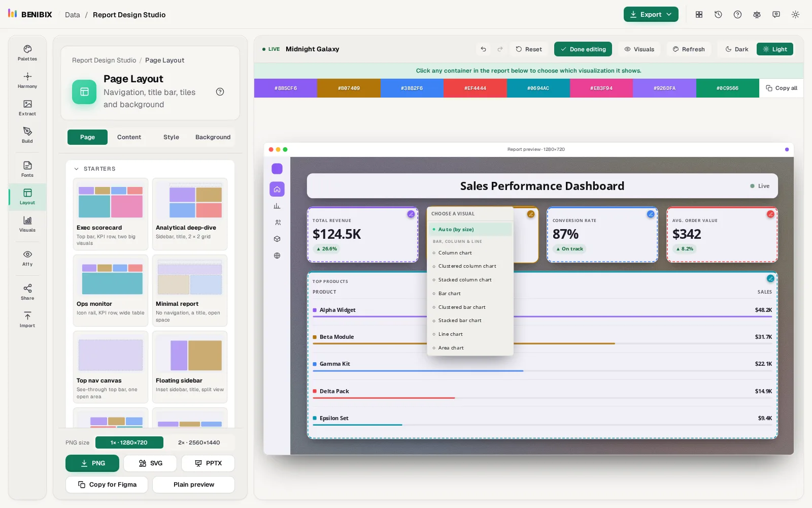The height and width of the screenshot is (508, 812).
Task: Switch to the Style tab
Action: (x=171, y=137)
